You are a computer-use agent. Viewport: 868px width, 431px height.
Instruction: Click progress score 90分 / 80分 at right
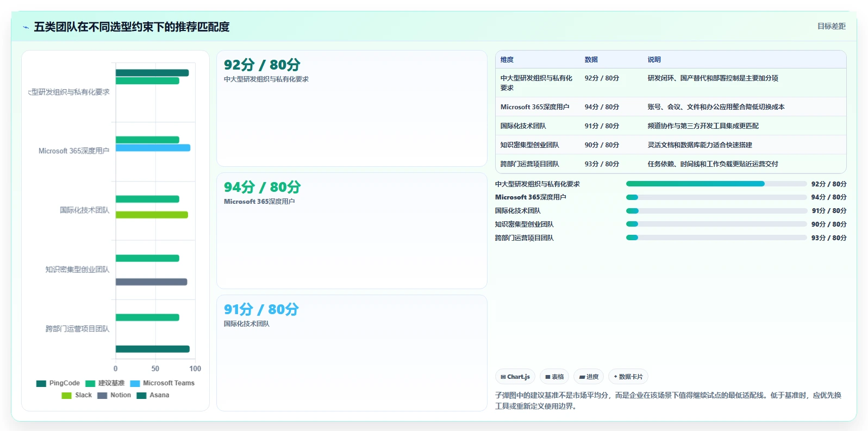click(x=829, y=224)
